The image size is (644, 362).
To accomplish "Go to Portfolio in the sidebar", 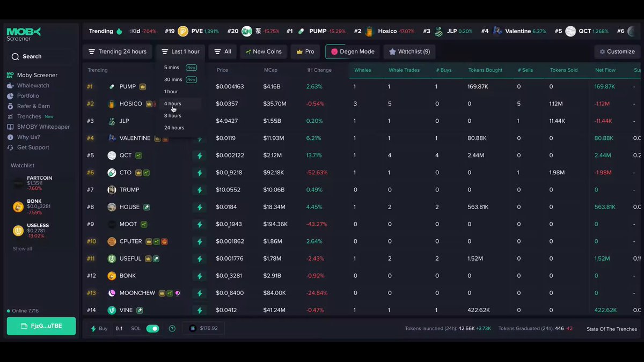I will [x=24, y=95].
